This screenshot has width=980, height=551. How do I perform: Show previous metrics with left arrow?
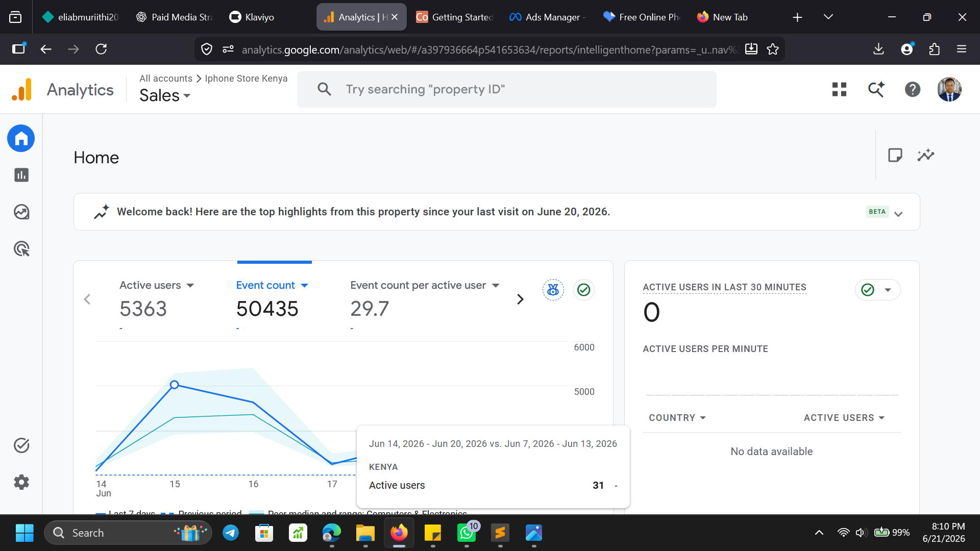[87, 299]
